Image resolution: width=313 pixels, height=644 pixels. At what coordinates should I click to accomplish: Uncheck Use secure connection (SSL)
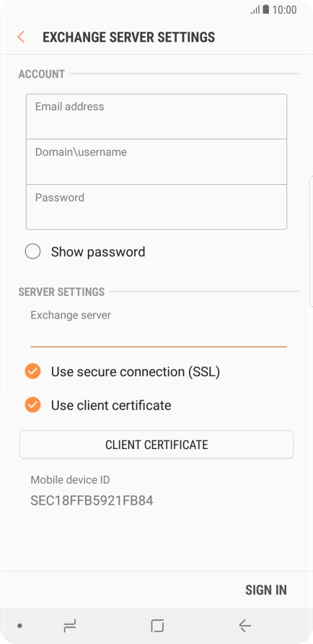point(33,371)
